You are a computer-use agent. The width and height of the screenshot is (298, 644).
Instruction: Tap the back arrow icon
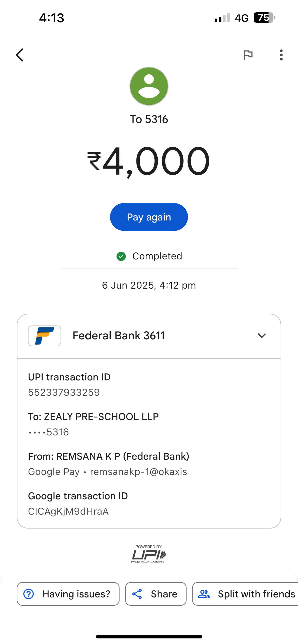[x=19, y=55]
